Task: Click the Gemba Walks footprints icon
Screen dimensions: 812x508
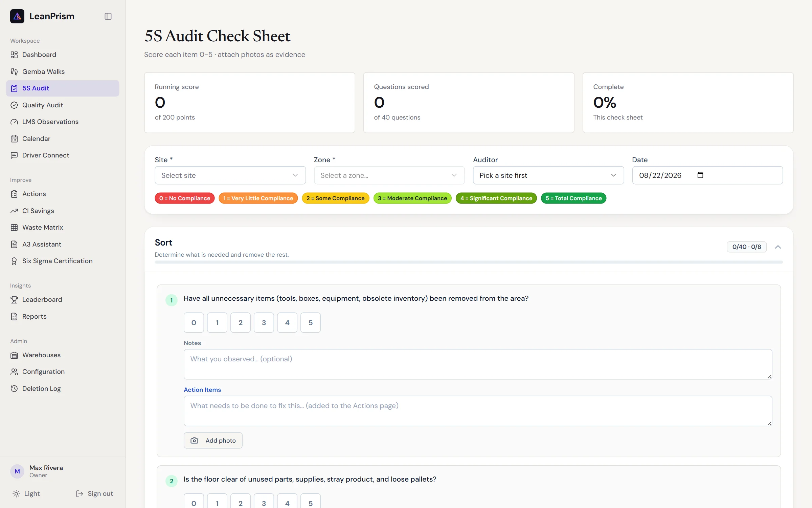Action: click(14, 71)
